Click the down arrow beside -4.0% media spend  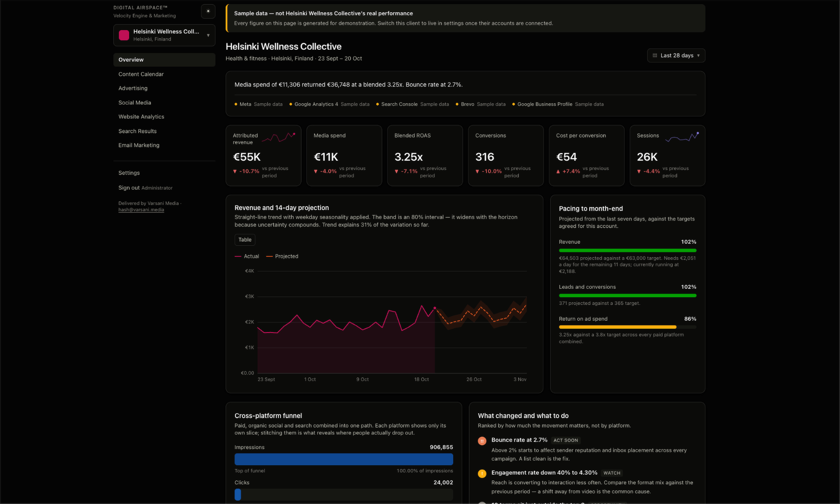pos(316,171)
